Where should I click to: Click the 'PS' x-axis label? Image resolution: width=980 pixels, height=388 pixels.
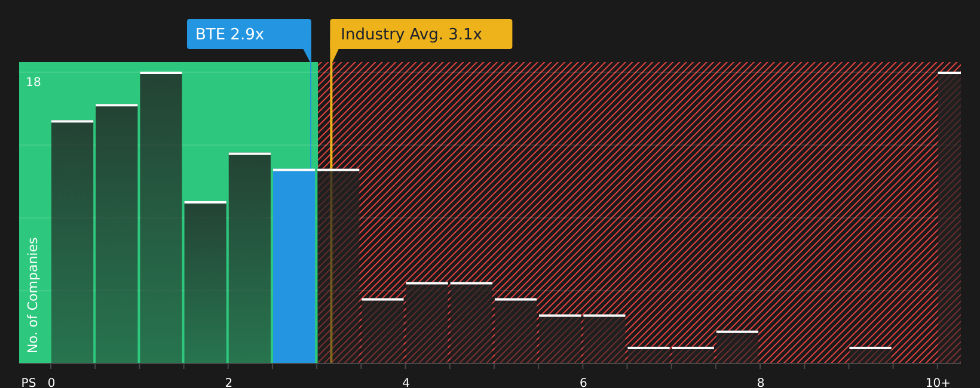tap(29, 383)
